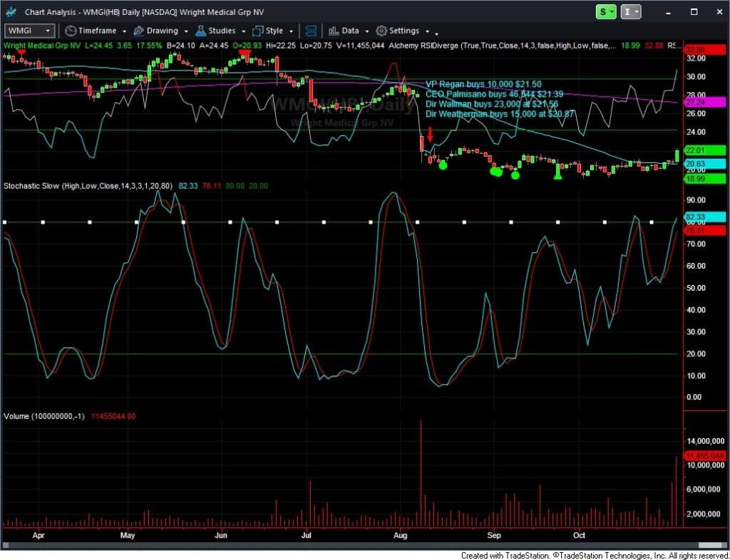Open the Style menu
The image size is (730, 560).
[274, 31]
